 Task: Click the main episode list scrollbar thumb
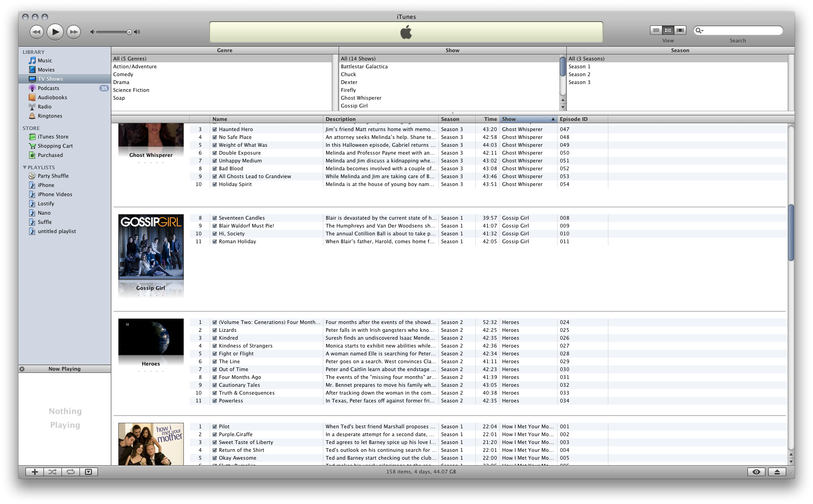pyautogui.click(x=791, y=233)
